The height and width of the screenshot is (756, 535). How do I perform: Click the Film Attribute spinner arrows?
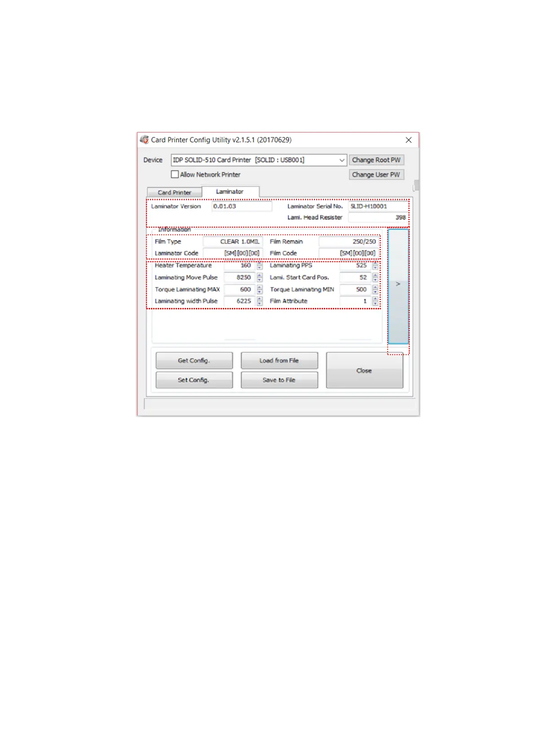click(x=376, y=301)
